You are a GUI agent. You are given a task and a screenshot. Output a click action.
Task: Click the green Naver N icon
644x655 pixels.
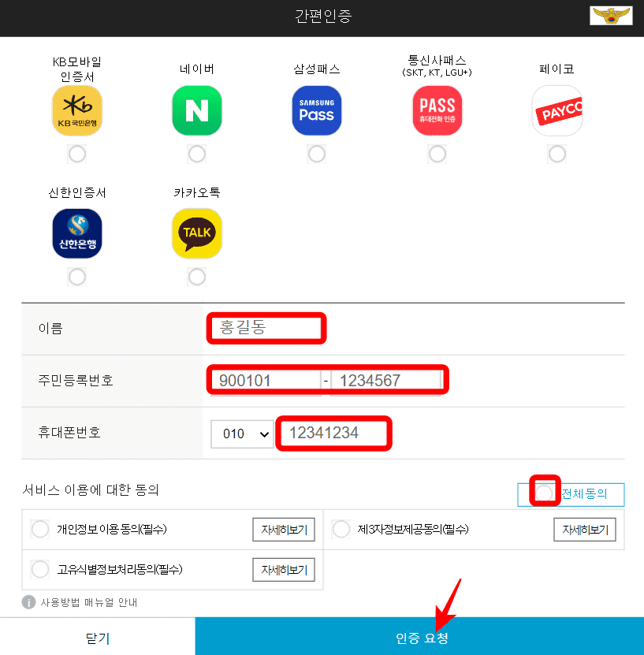197,110
